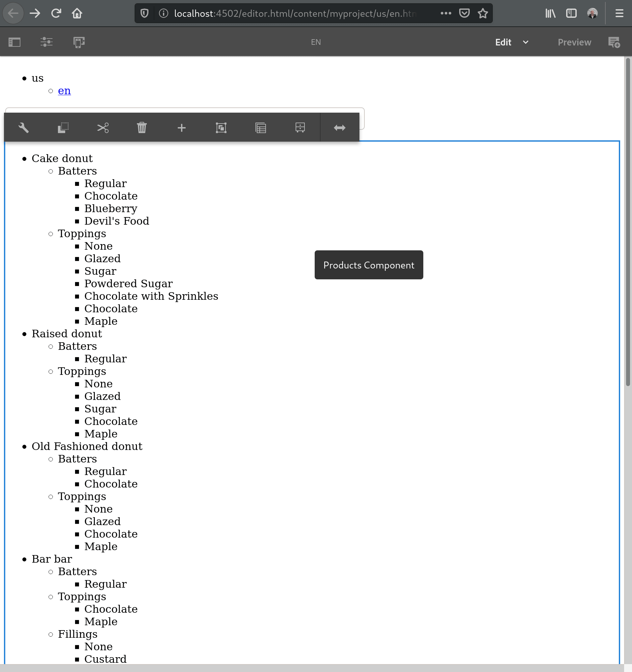The width and height of the screenshot is (632, 672).
Task: Save page to Pocket
Action: coord(464,14)
